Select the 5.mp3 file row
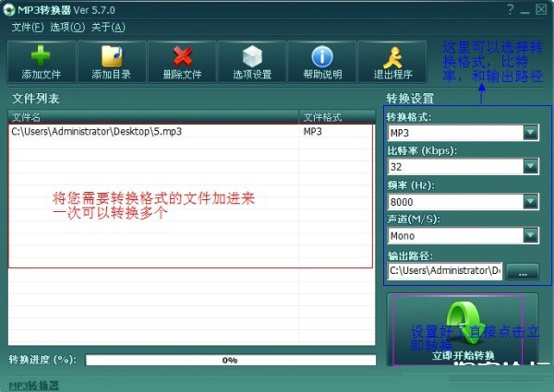The width and height of the screenshot is (554, 392). coord(191,131)
